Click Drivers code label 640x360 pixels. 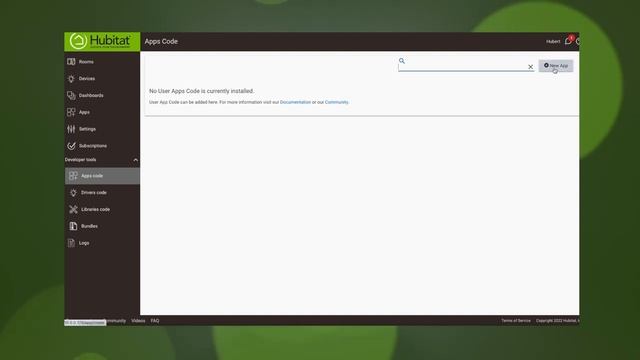click(93, 193)
